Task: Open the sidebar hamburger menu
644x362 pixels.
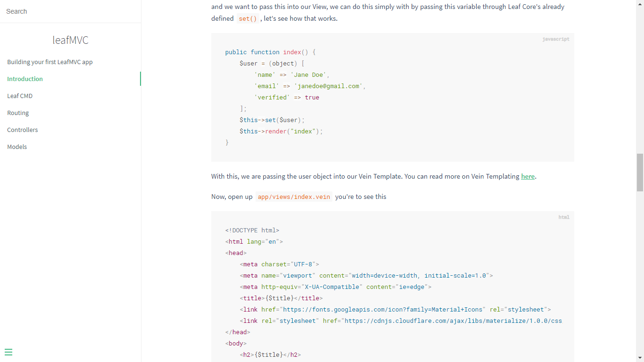Action: [x=8, y=352]
